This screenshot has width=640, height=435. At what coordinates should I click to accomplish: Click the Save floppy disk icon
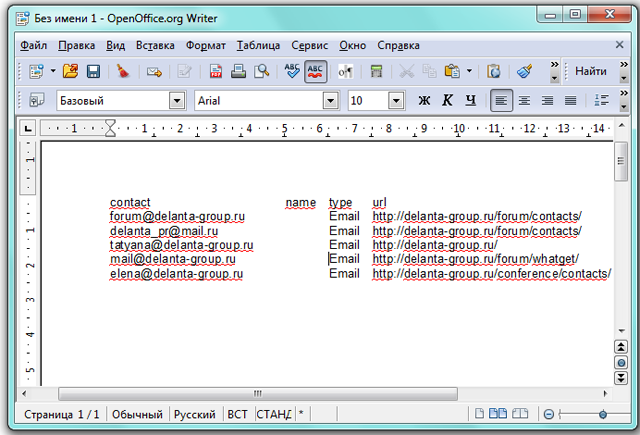pyautogui.click(x=93, y=71)
